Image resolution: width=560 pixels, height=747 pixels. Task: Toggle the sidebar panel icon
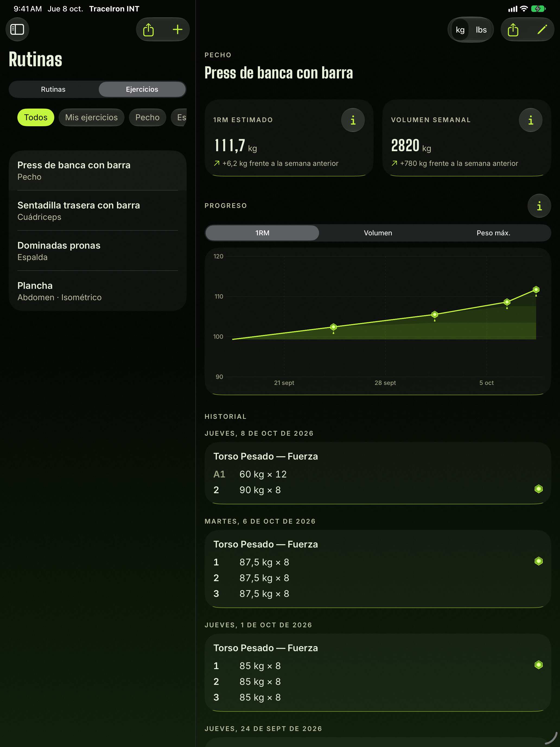tap(17, 29)
